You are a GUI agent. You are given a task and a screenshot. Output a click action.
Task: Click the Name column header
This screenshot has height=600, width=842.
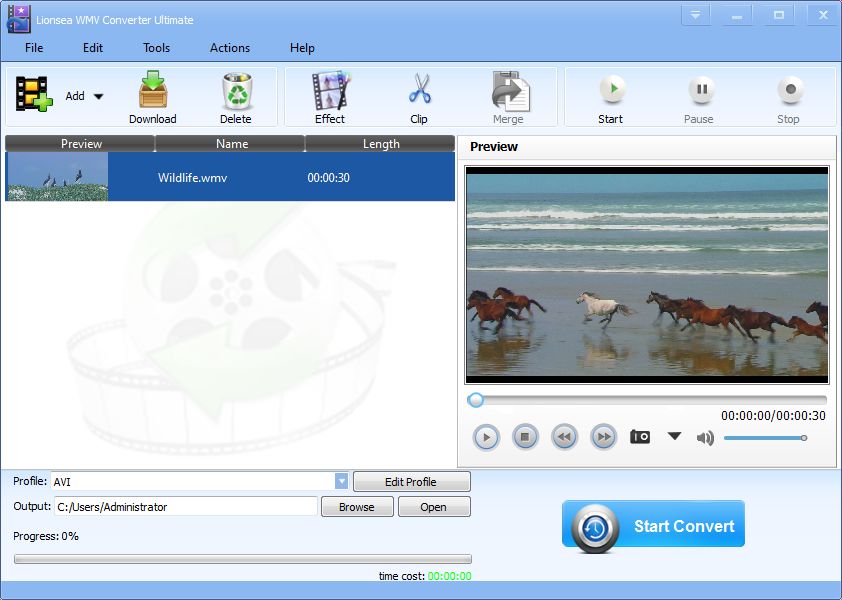(x=231, y=143)
